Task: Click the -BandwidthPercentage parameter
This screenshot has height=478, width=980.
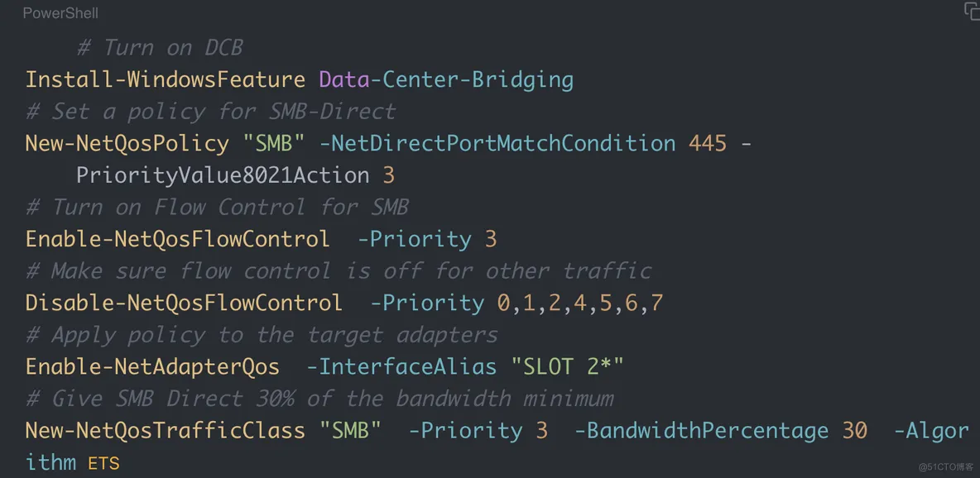Action: (701, 430)
